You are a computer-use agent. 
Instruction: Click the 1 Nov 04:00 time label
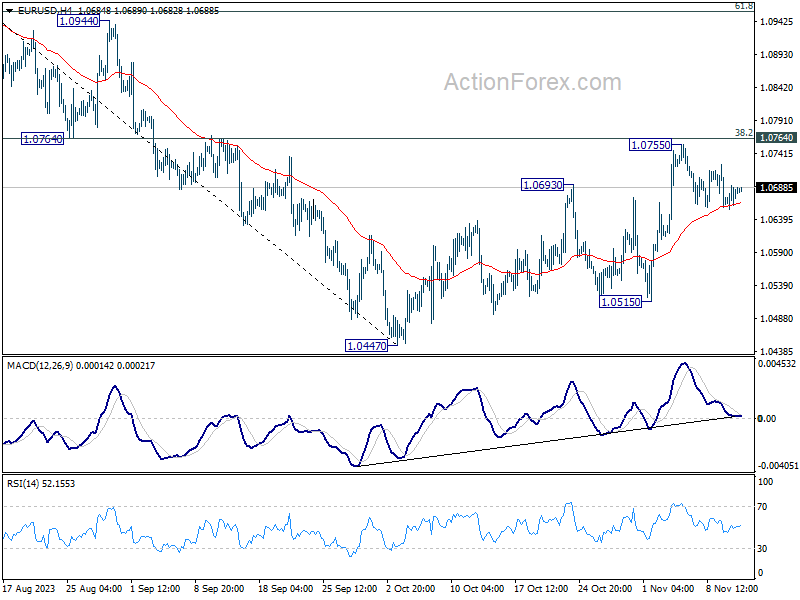pyautogui.click(x=668, y=589)
